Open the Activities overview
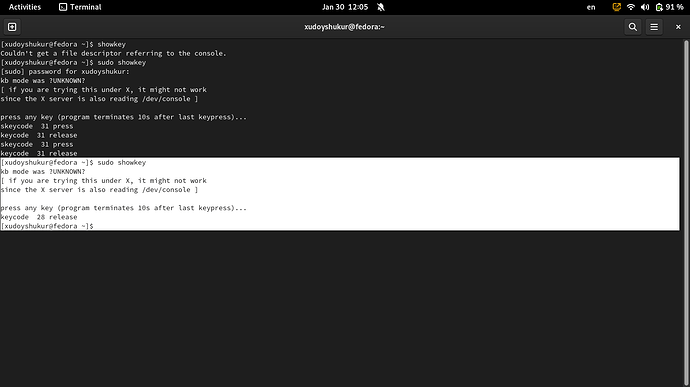The height and width of the screenshot is (387, 690). click(25, 7)
